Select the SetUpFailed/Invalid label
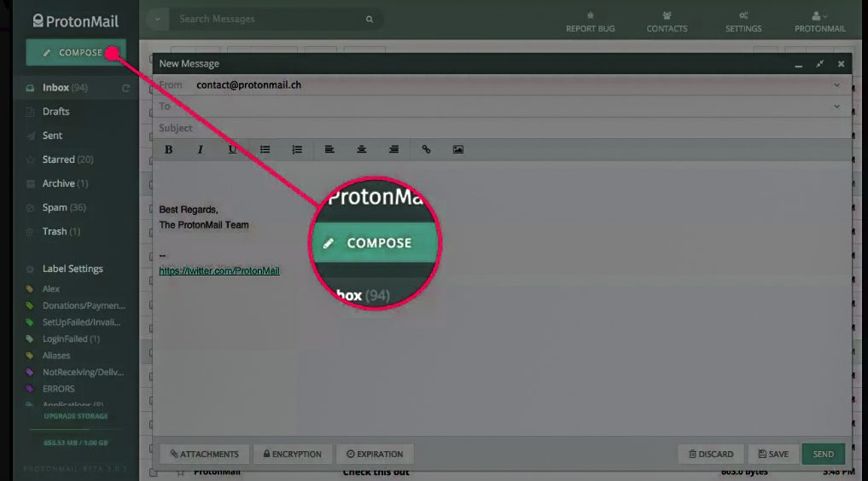This screenshot has width=868, height=481. coord(81,322)
